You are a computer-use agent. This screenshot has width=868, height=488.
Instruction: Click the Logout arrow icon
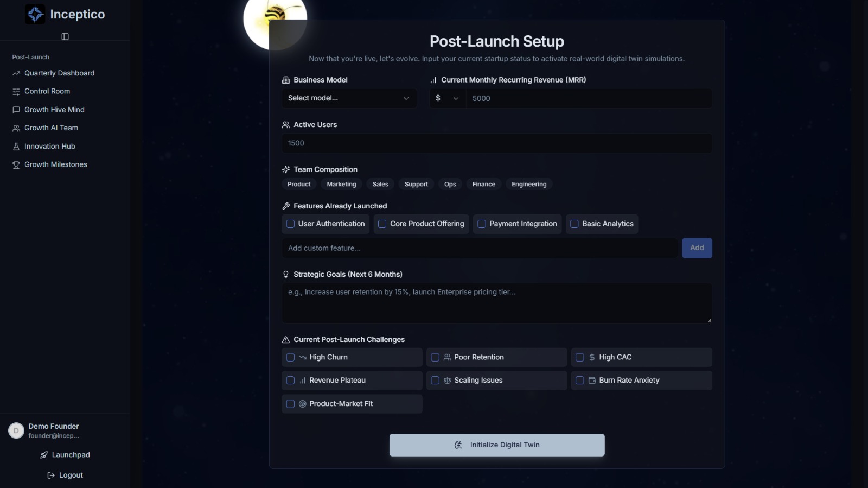[x=51, y=476]
